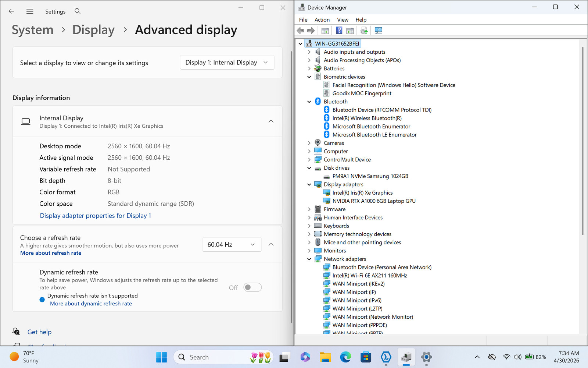Image resolution: width=588 pixels, height=368 pixels.
Task: Select NVIDIA RTX A1000 6GB Laptop GPU
Action: 374,201
